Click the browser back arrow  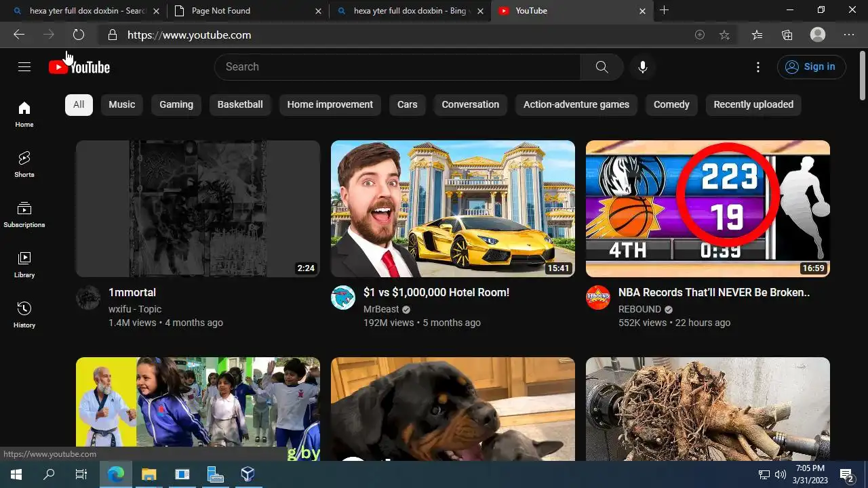click(19, 35)
